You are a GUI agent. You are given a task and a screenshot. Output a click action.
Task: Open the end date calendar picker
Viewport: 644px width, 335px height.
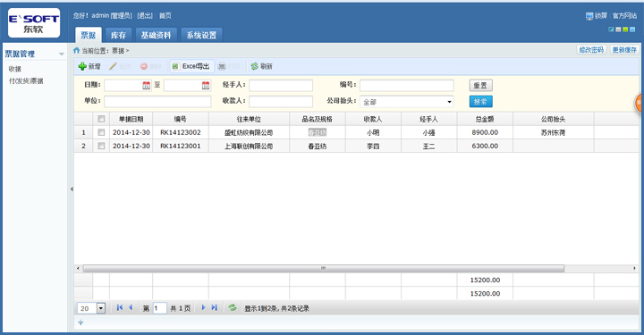pyautogui.click(x=206, y=85)
